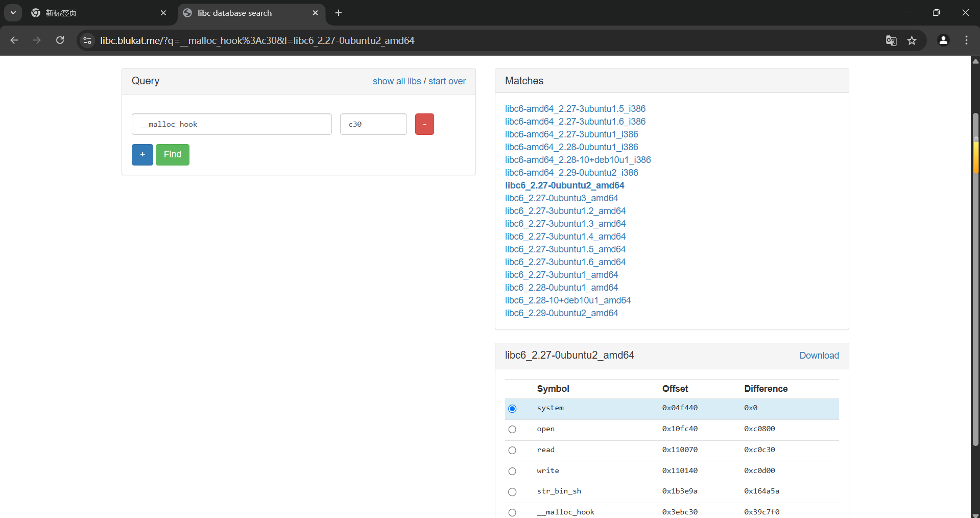This screenshot has width=980, height=518.
Task: Click the green Find button
Action: [x=173, y=154]
